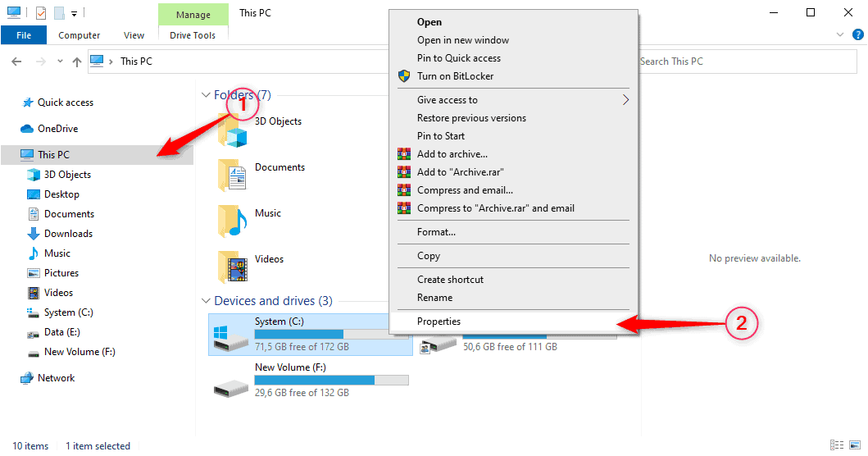The width and height of the screenshot is (868, 456).
Task: Click New Volume (F:) usage bar
Action: 332,380
